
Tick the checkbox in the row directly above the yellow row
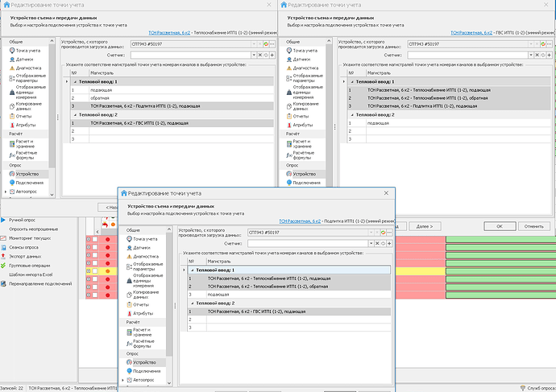[x=95, y=262]
